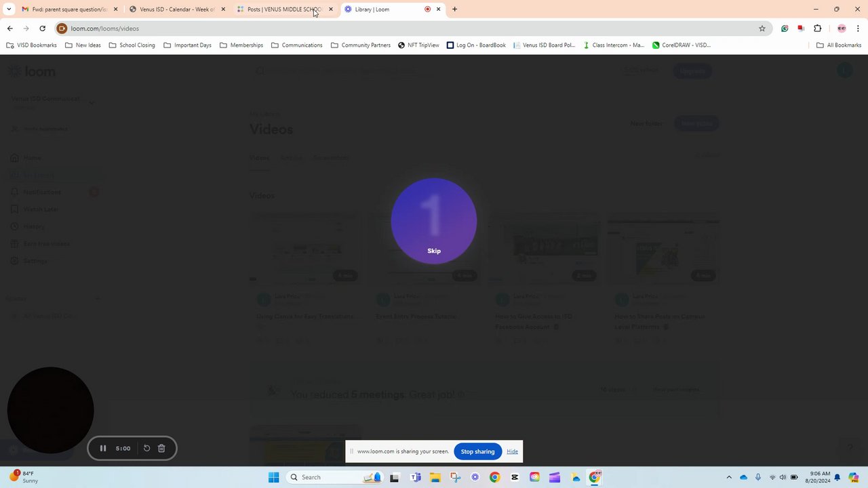Open the Photos app from the taskbar

click(574, 477)
